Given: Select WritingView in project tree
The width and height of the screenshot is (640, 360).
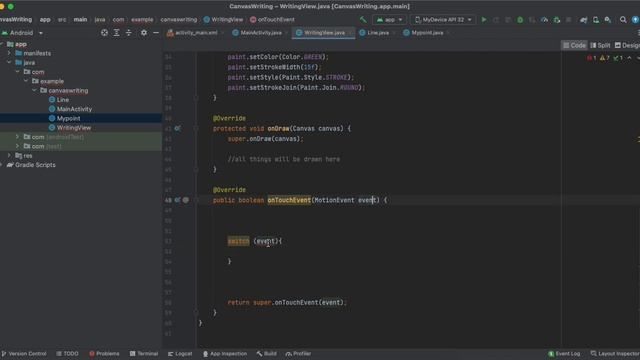Looking at the screenshot, I should pyautogui.click(x=74, y=128).
